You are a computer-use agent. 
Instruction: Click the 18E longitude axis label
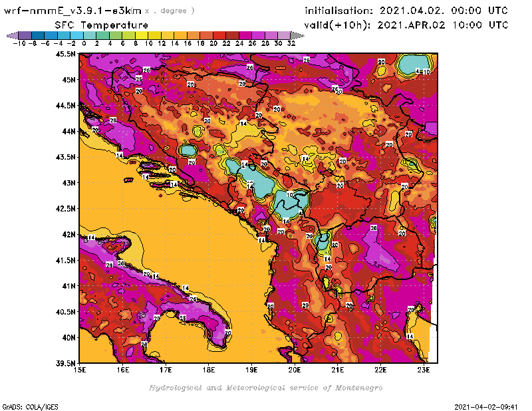(209, 370)
